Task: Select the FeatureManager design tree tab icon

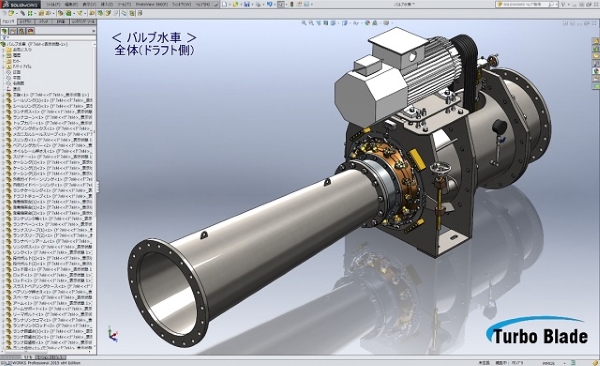Action: click(4, 31)
